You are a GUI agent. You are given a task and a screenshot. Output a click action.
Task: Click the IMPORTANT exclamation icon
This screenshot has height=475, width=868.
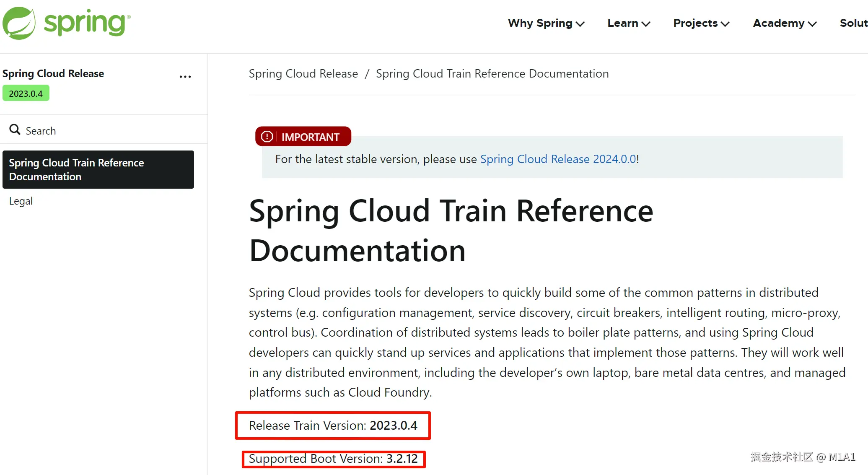(x=267, y=137)
